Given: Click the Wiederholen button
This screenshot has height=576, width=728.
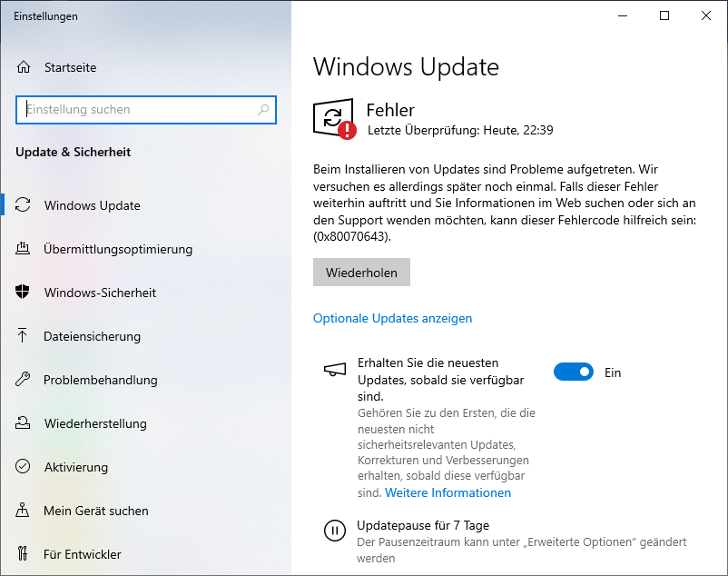Looking at the screenshot, I should 361,273.
